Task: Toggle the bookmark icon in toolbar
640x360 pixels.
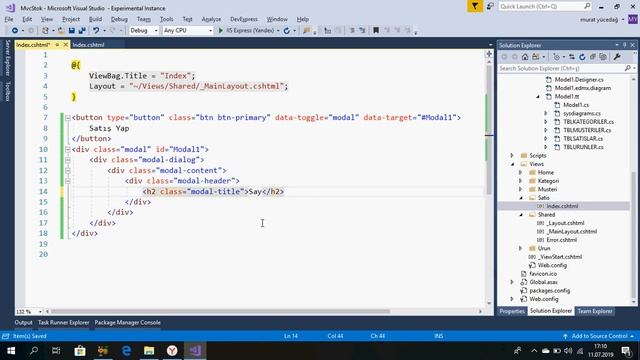Action: click(x=376, y=31)
